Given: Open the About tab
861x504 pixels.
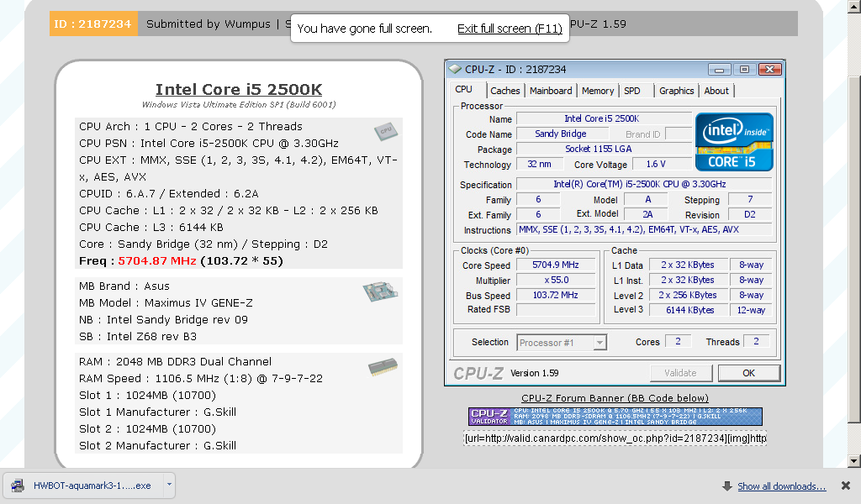Looking at the screenshot, I should [716, 91].
